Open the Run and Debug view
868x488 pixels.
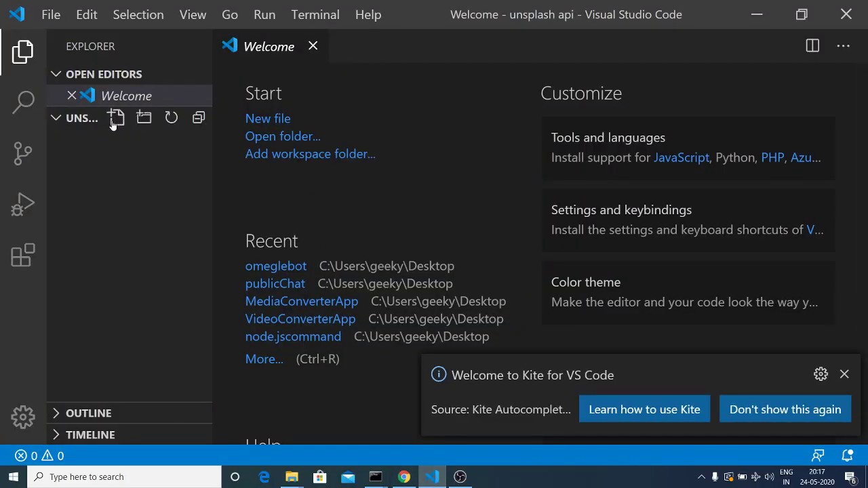(23, 205)
